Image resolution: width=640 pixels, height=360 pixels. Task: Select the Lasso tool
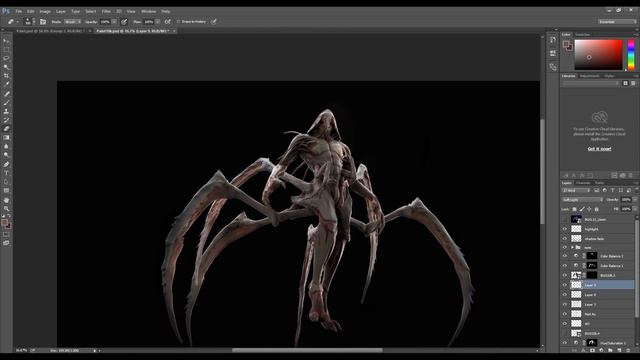(x=6, y=58)
